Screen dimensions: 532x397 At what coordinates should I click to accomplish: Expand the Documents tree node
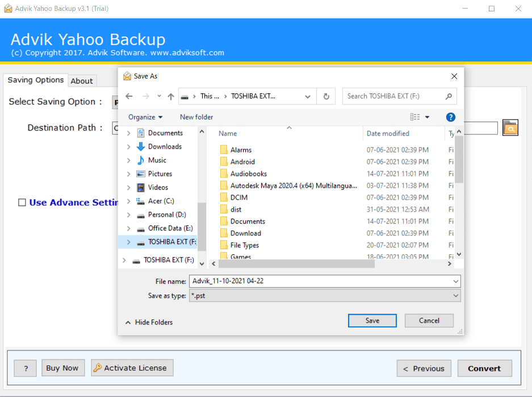[x=128, y=133]
